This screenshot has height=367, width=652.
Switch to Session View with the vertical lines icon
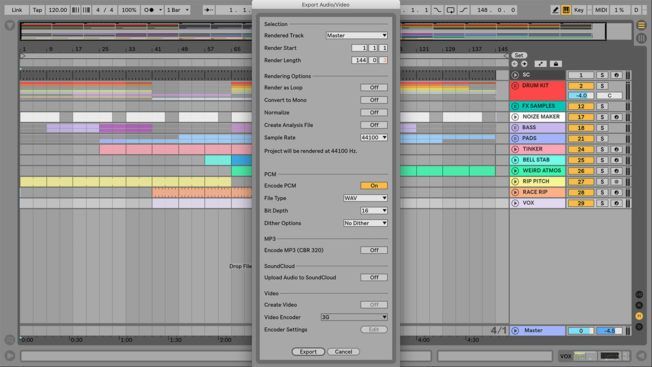[641, 38]
